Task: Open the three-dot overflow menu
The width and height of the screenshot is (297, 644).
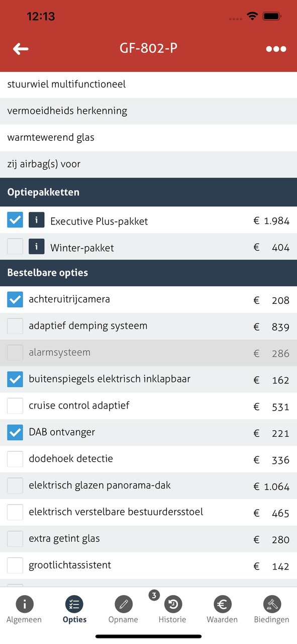Action: (x=275, y=49)
